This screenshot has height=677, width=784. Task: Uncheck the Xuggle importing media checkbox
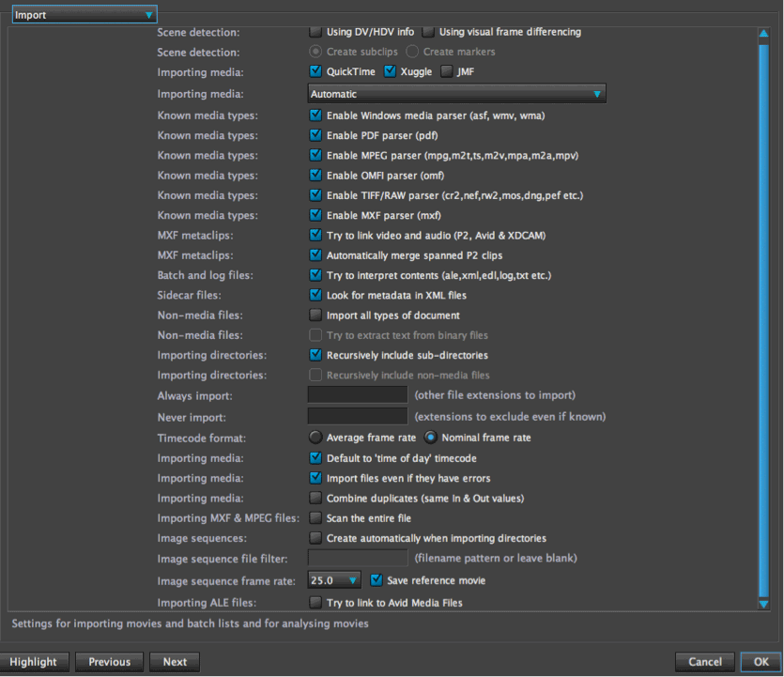[390, 71]
